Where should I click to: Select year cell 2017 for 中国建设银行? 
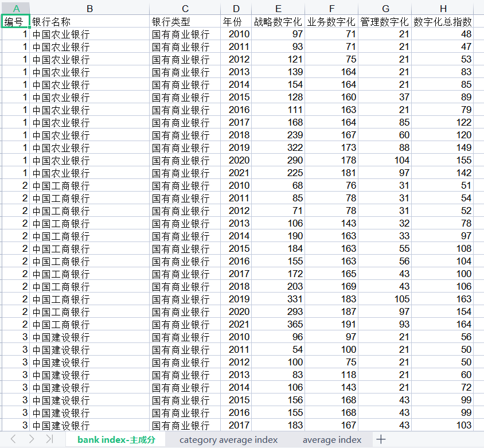point(236,426)
